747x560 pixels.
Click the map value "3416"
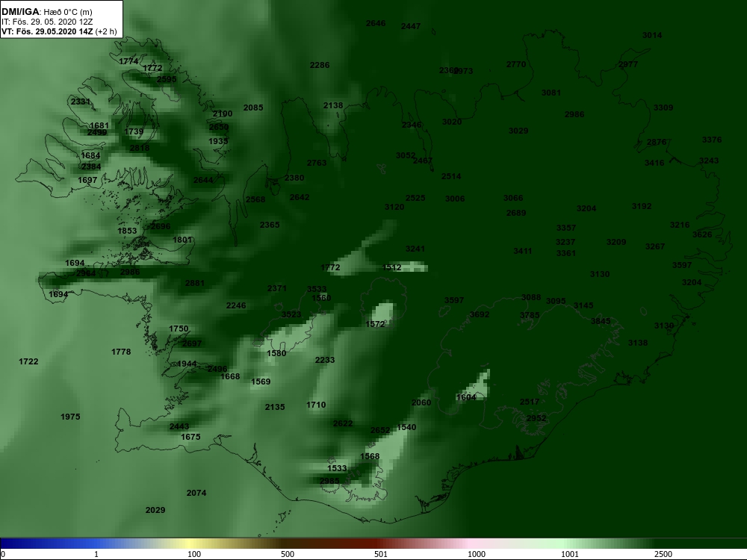click(x=654, y=163)
